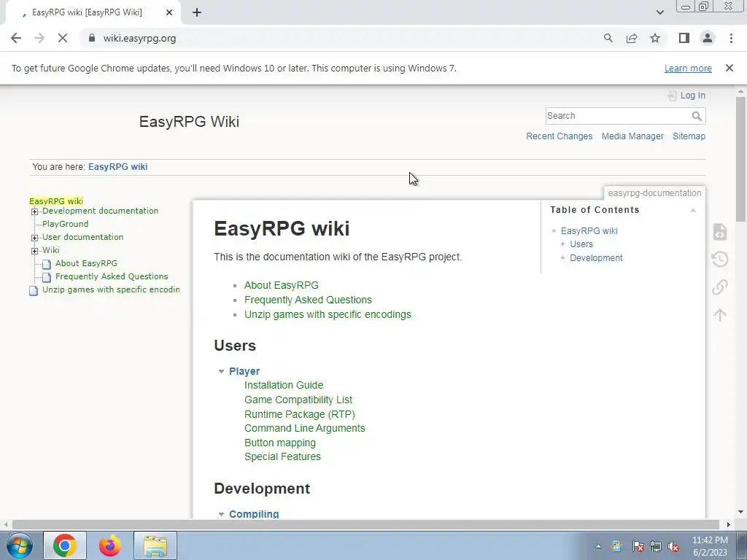
Task: Open the Button mapping page
Action: (x=279, y=443)
